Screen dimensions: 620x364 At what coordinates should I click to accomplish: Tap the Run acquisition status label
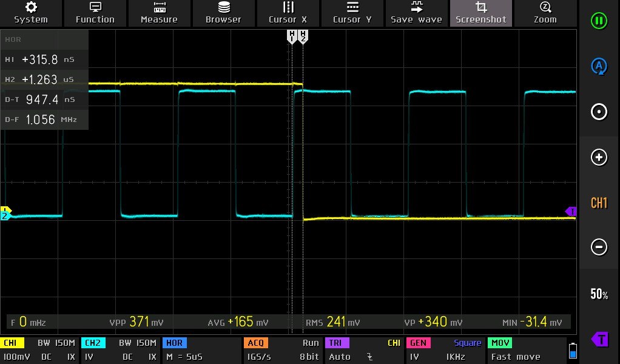311,343
